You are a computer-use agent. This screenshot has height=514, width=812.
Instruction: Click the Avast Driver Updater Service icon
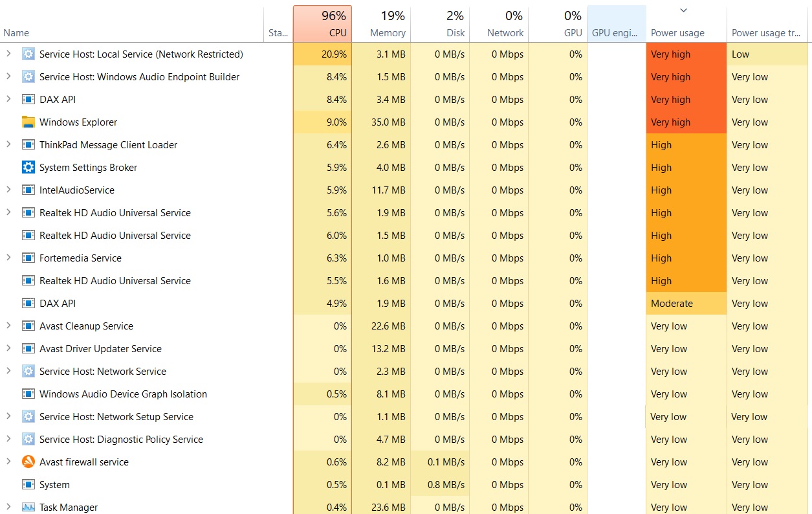pos(28,349)
